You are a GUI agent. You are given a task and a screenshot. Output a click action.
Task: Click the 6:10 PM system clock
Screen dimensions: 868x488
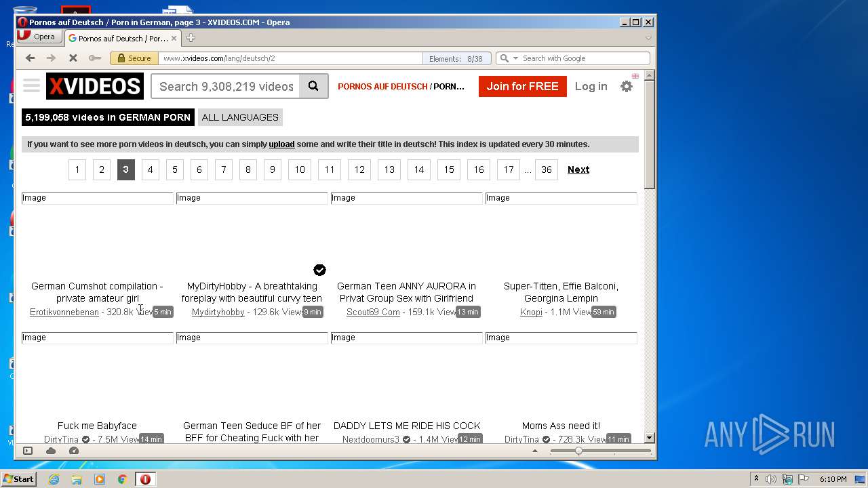click(833, 479)
